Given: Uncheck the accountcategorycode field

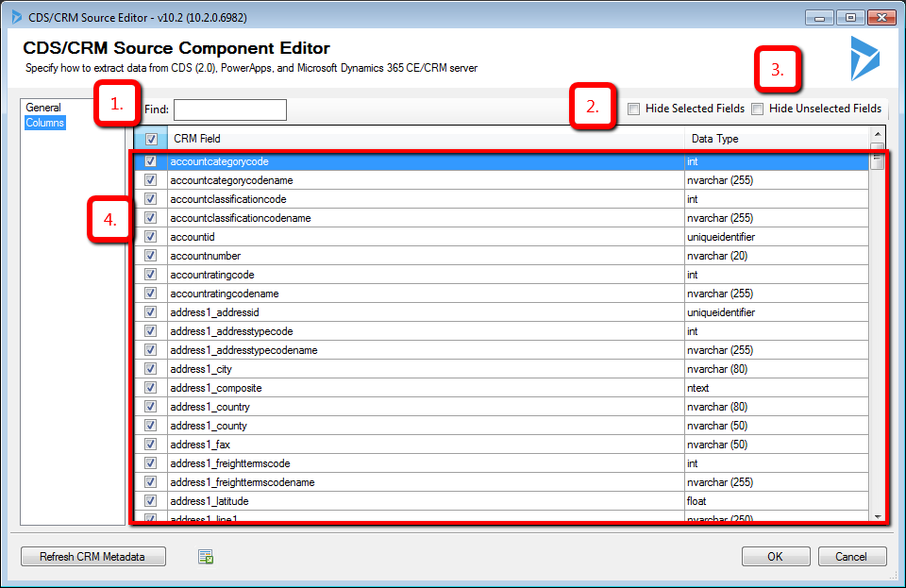Looking at the screenshot, I should (150, 161).
